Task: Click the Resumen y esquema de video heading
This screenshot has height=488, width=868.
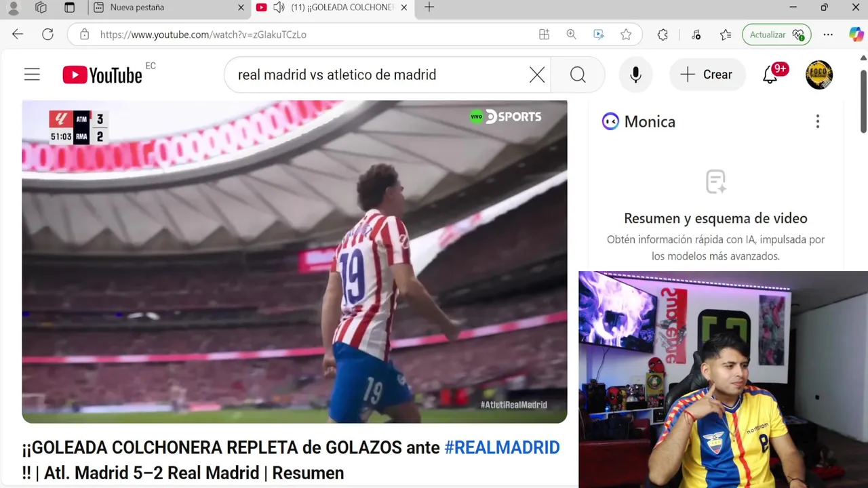Action: tap(715, 218)
